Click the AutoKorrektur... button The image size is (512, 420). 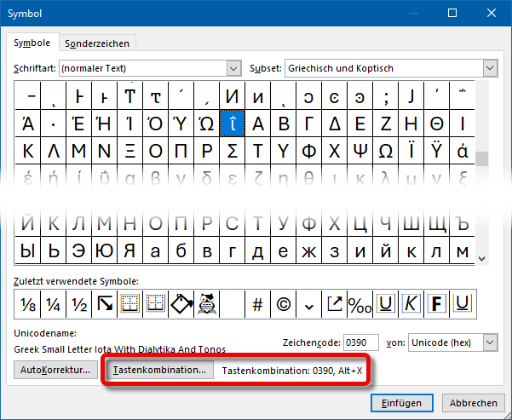click(x=55, y=370)
